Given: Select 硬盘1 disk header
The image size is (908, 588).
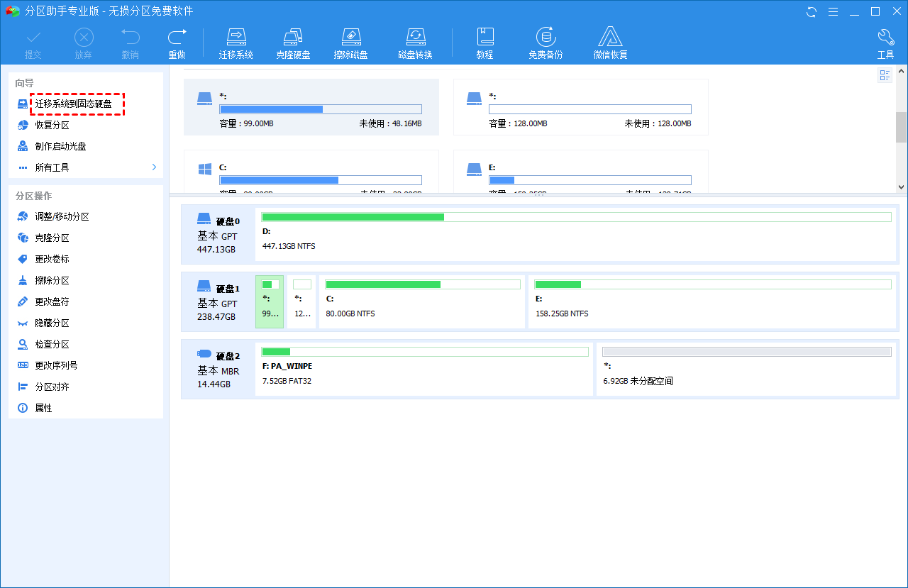Looking at the screenshot, I should 218,301.
